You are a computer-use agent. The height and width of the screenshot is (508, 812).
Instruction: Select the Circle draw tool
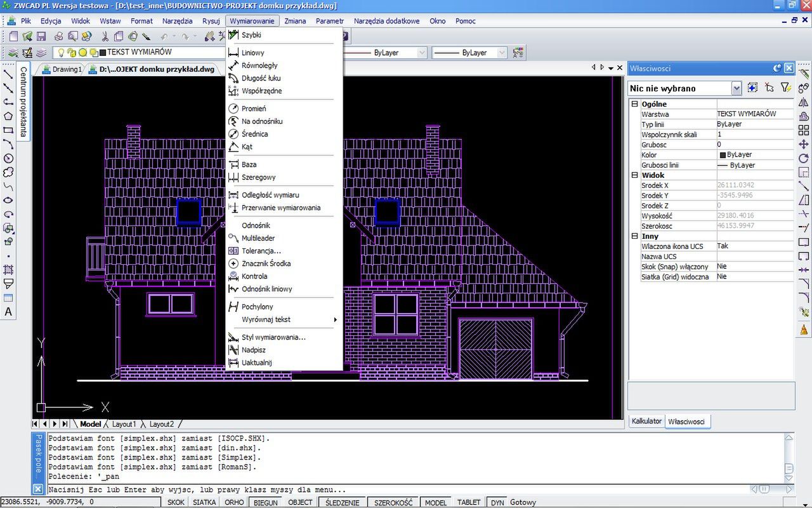point(8,158)
